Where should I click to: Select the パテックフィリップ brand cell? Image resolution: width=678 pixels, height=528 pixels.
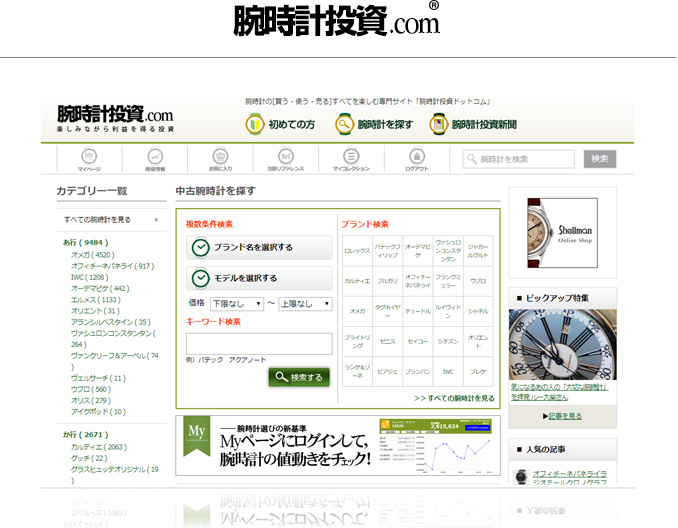click(387, 251)
